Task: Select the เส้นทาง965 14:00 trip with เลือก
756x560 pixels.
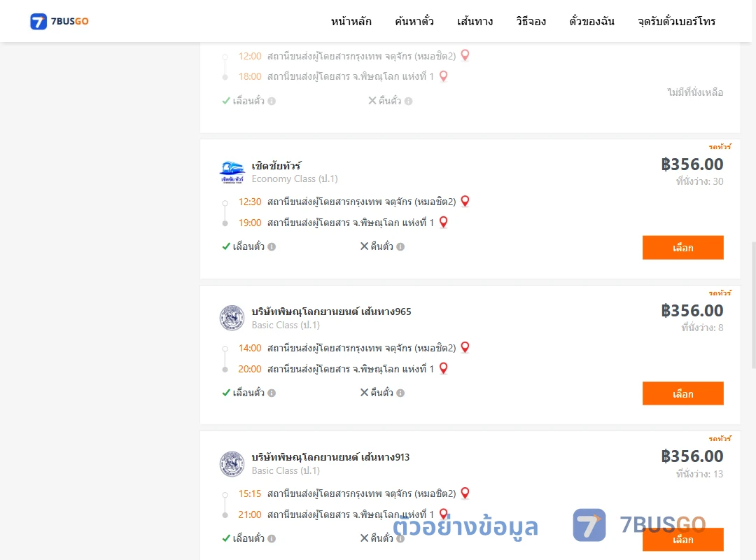Action: (x=682, y=393)
